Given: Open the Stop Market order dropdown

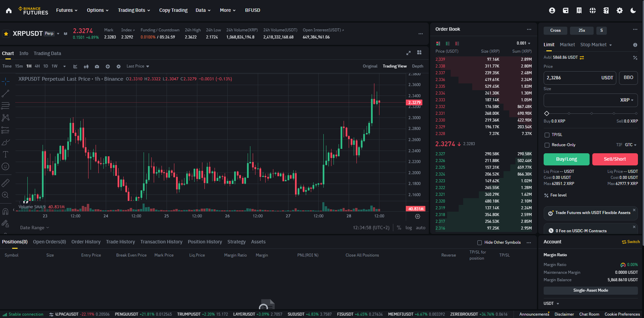Looking at the screenshot, I should 596,45.
